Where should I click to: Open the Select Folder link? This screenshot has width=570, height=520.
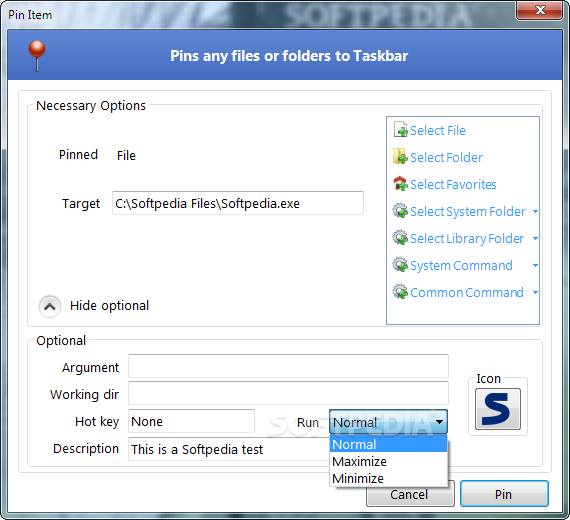tap(446, 157)
